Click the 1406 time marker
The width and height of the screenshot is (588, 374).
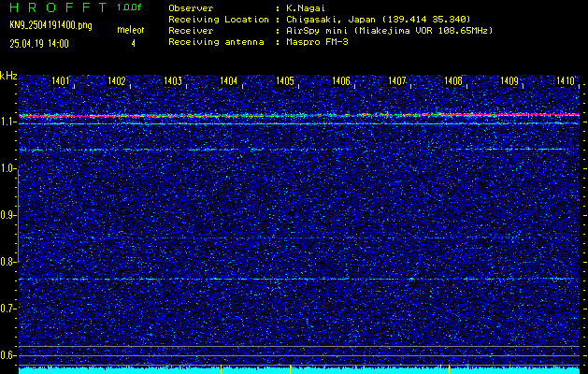tap(341, 80)
